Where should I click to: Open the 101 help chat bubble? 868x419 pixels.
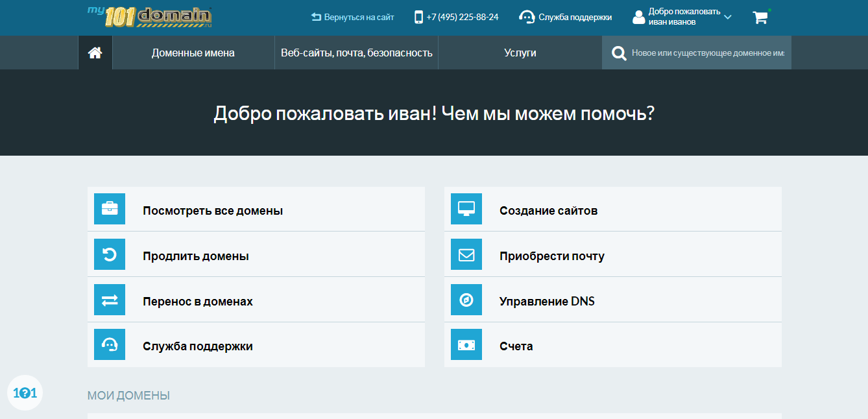[25, 393]
